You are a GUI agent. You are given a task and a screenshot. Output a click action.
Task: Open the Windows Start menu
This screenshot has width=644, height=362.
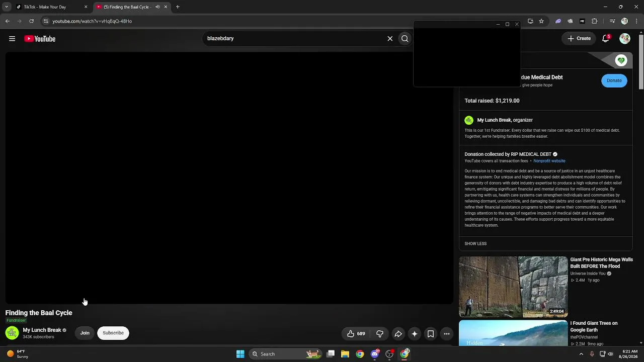tap(240, 354)
